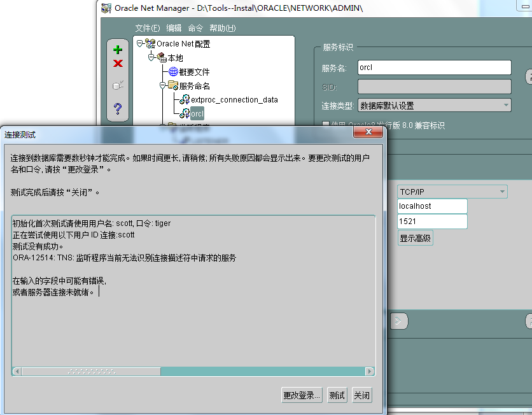Image resolution: width=532 pixels, height=415 pixels.
Task: Click the 或者服务器连接未就绪 line
Action: (53, 292)
